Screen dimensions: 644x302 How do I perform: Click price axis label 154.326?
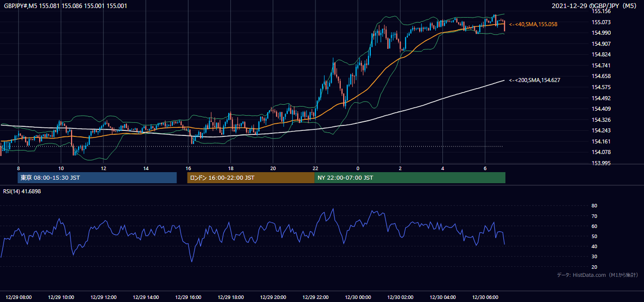[602, 120]
